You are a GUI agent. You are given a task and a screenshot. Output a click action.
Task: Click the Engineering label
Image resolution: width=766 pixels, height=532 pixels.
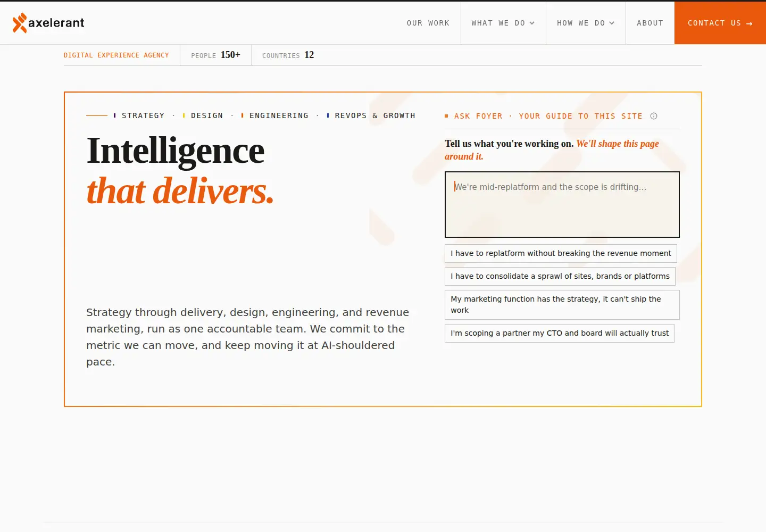pos(279,115)
